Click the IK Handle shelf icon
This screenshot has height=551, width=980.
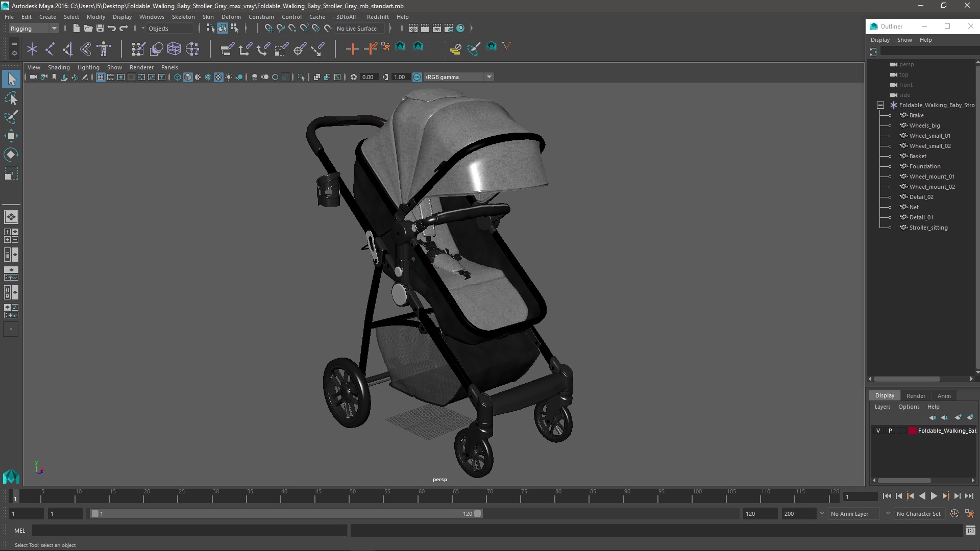[x=68, y=49]
